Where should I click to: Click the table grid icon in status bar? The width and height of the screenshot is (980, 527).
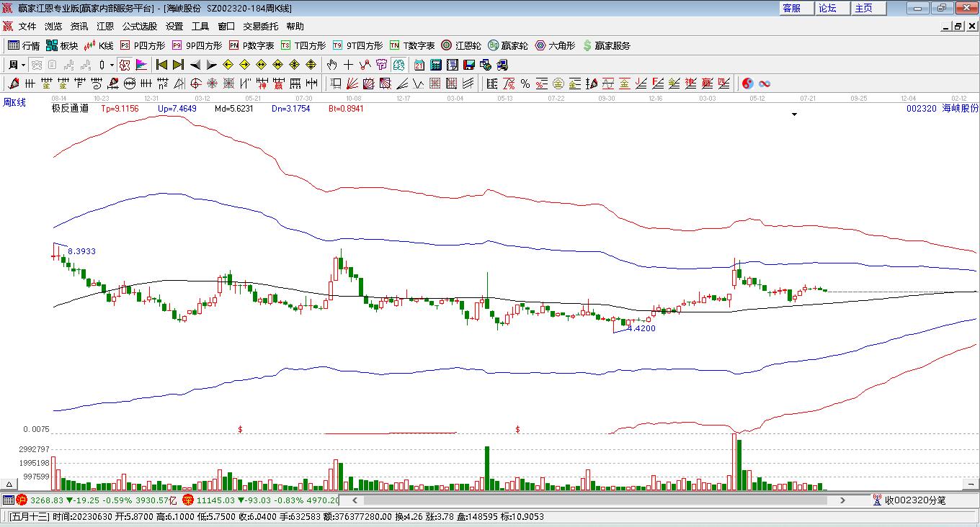(x=8, y=500)
